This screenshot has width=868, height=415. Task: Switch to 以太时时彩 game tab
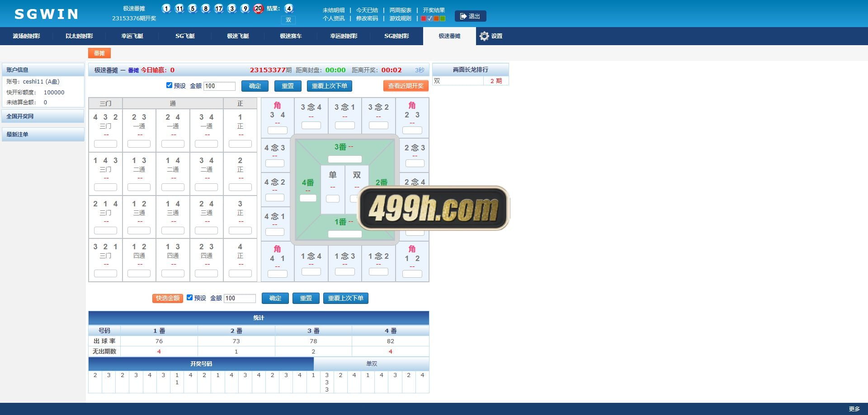(79, 36)
